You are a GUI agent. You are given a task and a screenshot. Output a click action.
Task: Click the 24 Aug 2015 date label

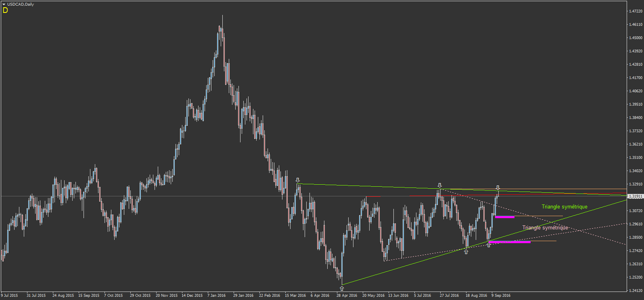click(63, 296)
